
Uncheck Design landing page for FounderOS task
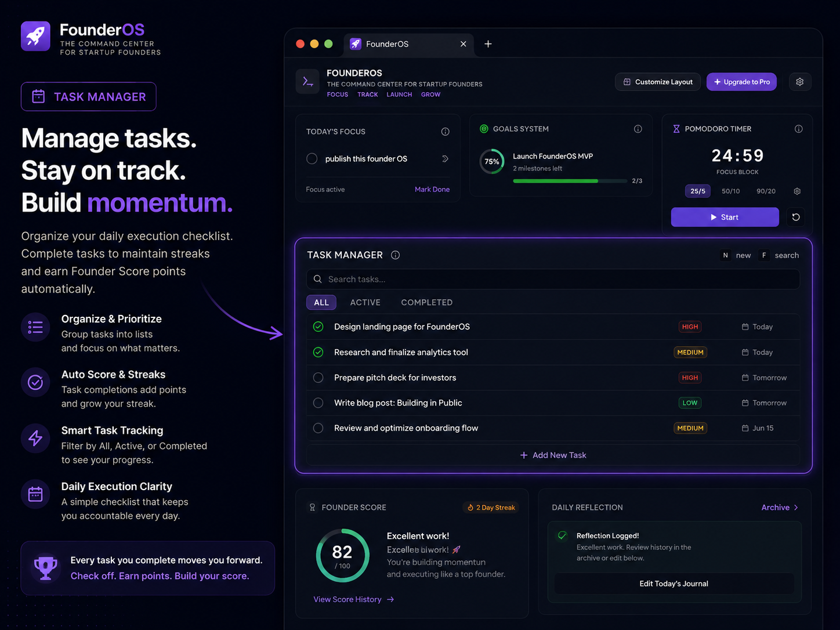tap(318, 327)
